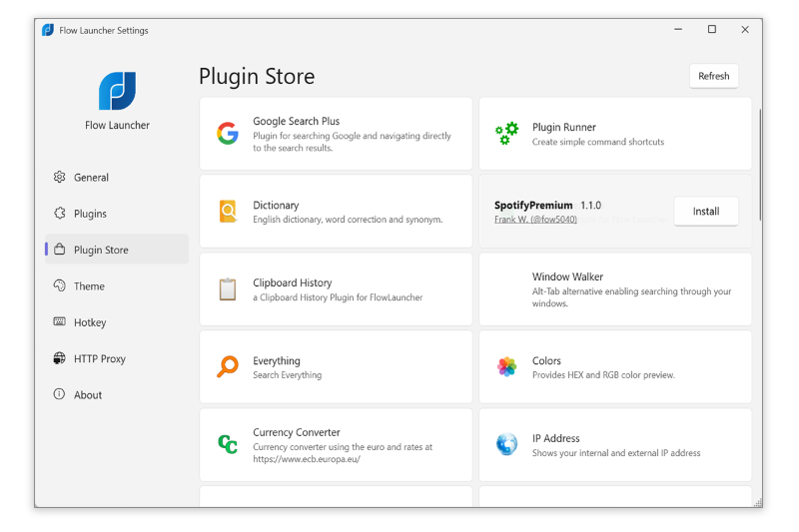
Task: Click the title bar Flow Launcher app icon
Action: [48, 30]
